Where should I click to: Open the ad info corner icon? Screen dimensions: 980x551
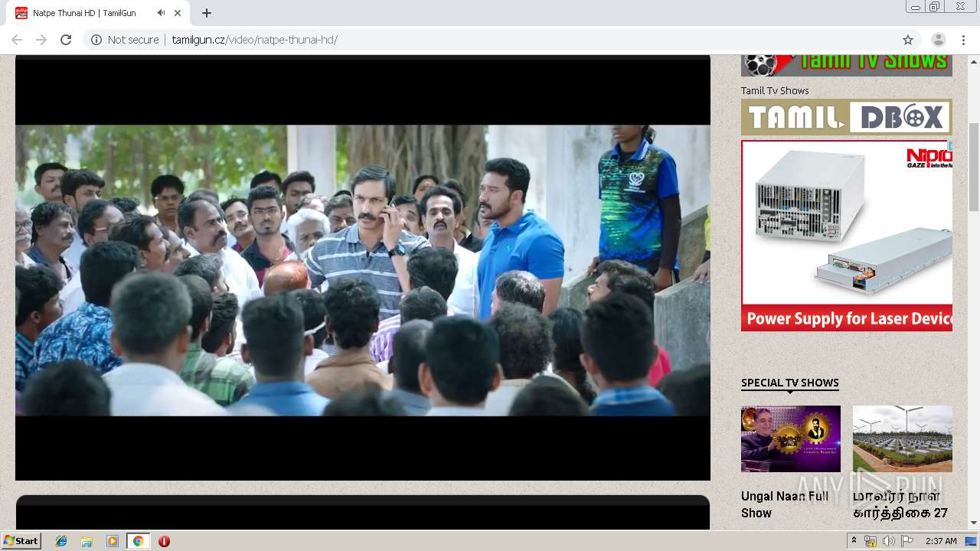click(x=949, y=144)
